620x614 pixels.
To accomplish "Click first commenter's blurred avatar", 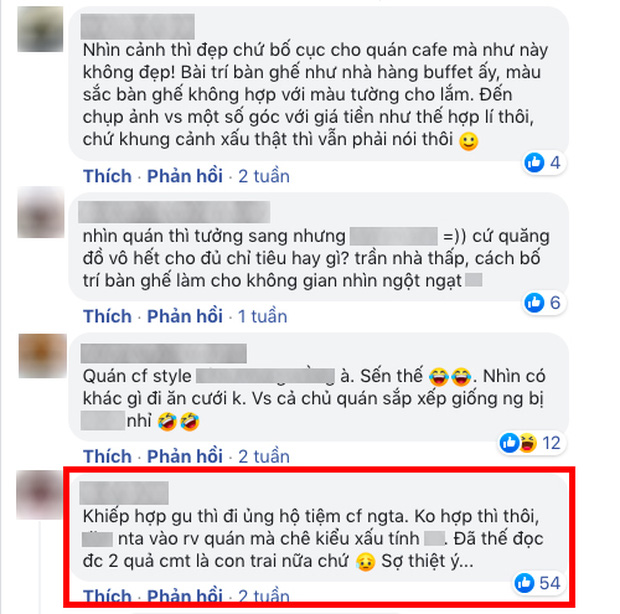I will coord(40,29).
